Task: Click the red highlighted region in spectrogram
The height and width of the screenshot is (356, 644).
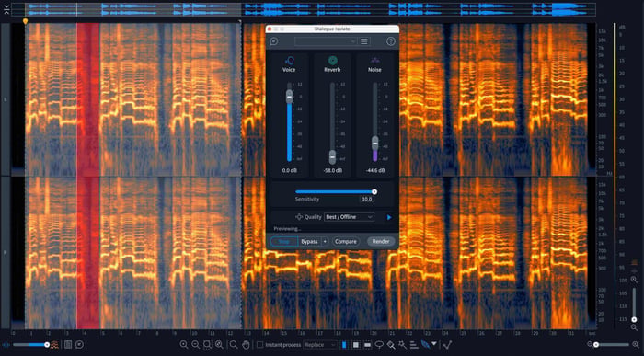Action: [88, 176]
